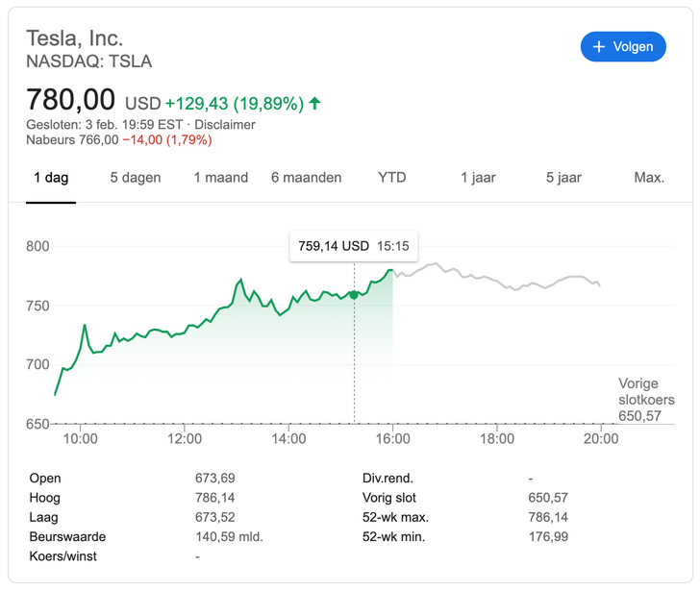Select the Max. range tab
This screenshot has width=700, height=591.
[649, 178]
